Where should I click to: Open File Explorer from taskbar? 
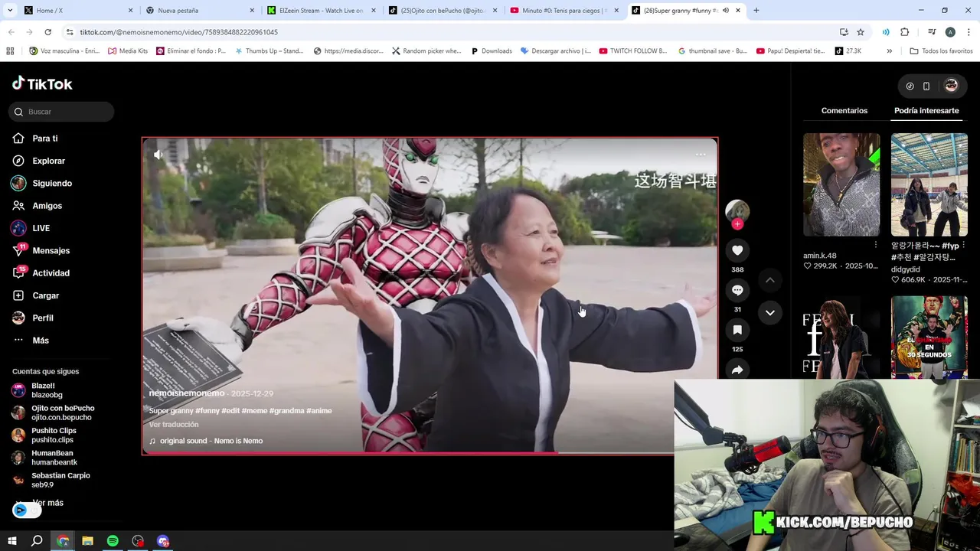87,541
